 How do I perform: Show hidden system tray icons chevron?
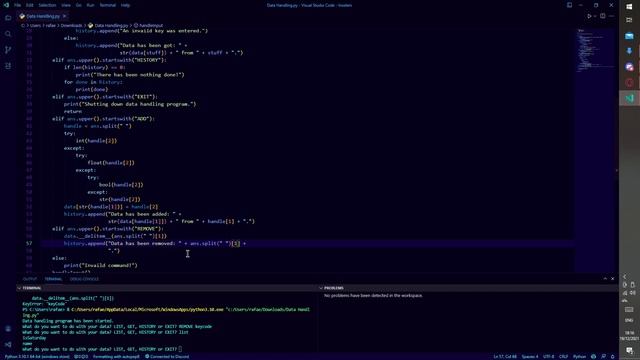[624, 277]
